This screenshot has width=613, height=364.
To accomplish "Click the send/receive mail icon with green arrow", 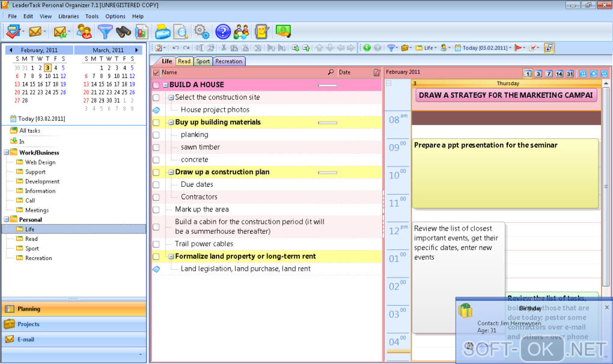I will (60, 32).
